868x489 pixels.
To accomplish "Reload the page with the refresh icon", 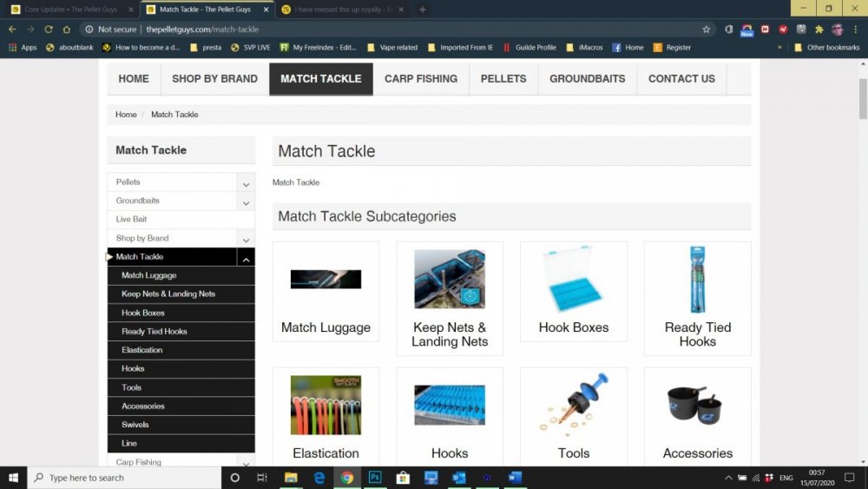I will [x=49, y=30].
